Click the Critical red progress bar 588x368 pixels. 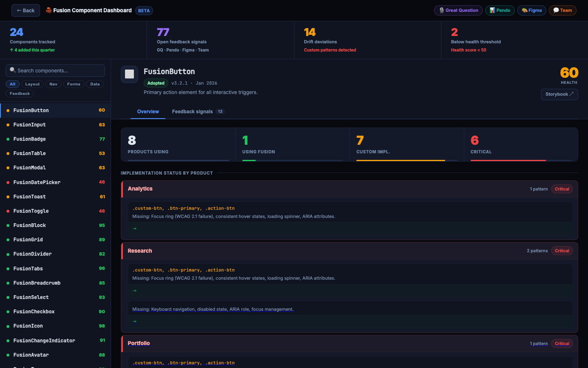(508, 160)
